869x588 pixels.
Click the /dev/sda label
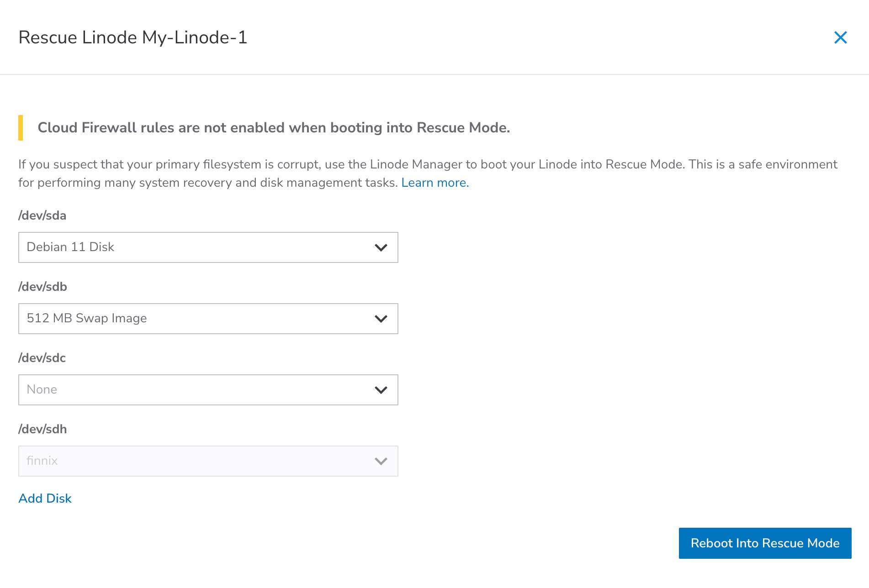pos(42,215)
